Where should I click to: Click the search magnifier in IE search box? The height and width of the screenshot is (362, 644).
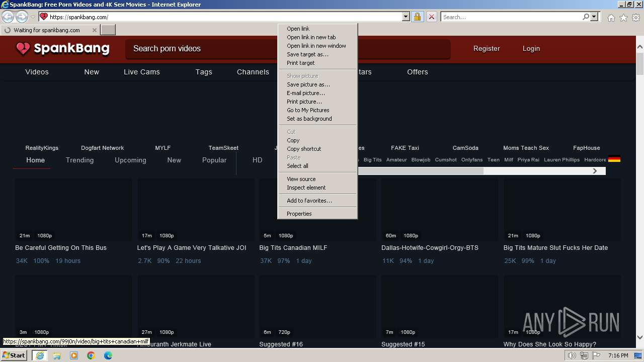coord(586,17)
